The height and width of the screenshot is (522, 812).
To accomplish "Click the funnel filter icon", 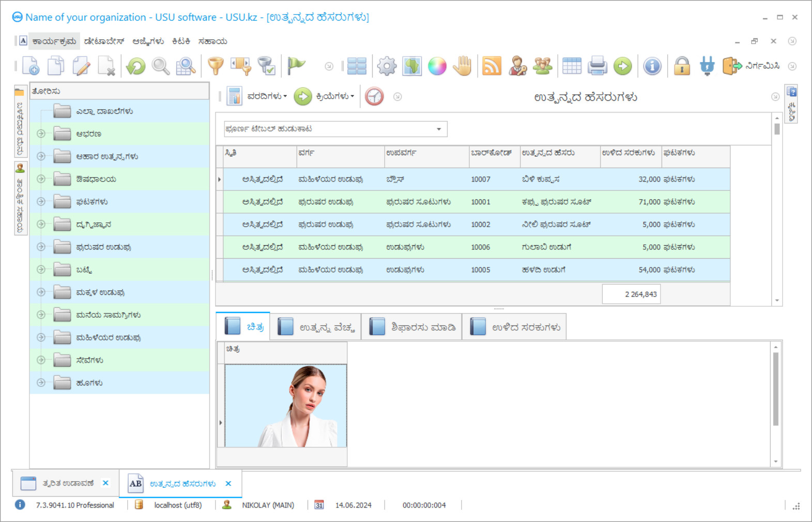I will pyautogui.click(x=216, y=66).
